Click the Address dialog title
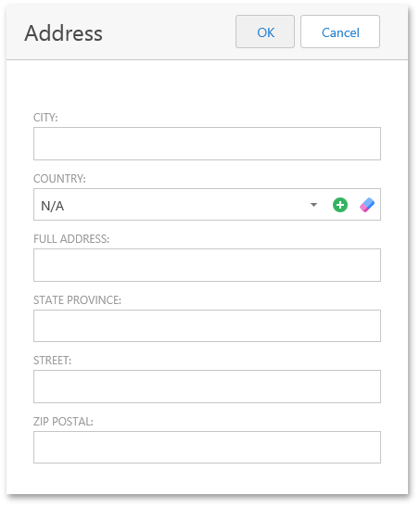420x508 pixels. click(64, 33)
